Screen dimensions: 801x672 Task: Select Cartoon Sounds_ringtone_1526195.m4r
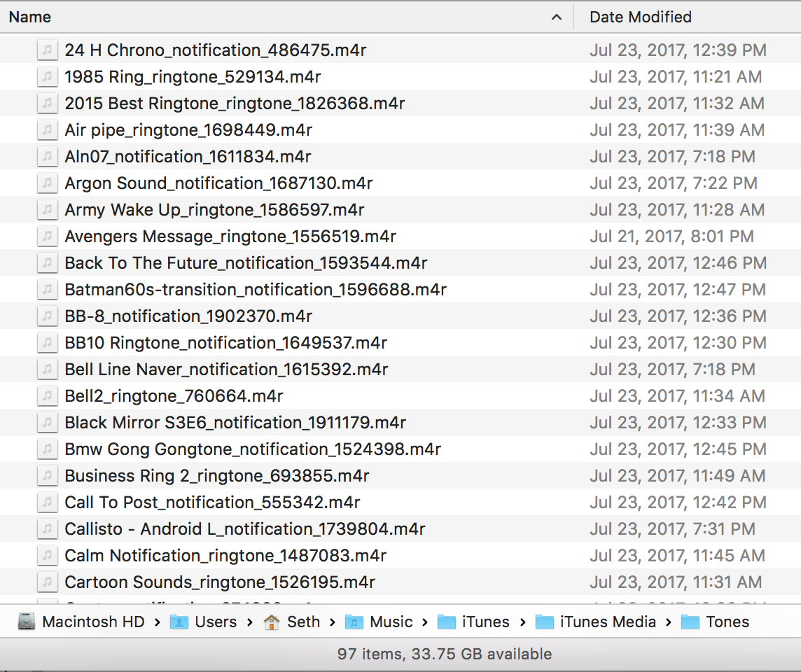[220, 581]
